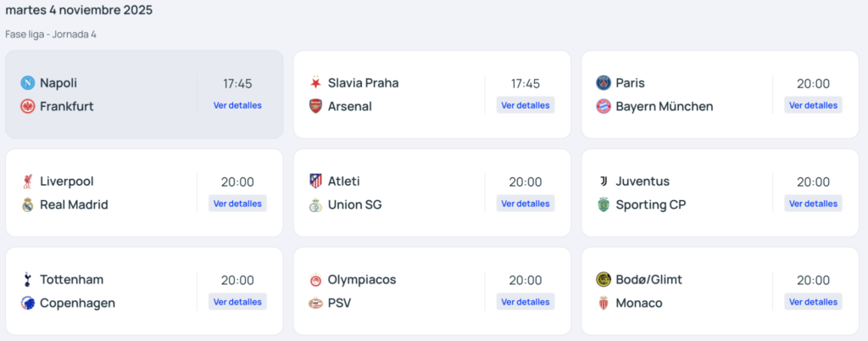This screenshot has width=868, height=341.
Task: Click the Monaco club crest
Action: click(x=604, y=304)
